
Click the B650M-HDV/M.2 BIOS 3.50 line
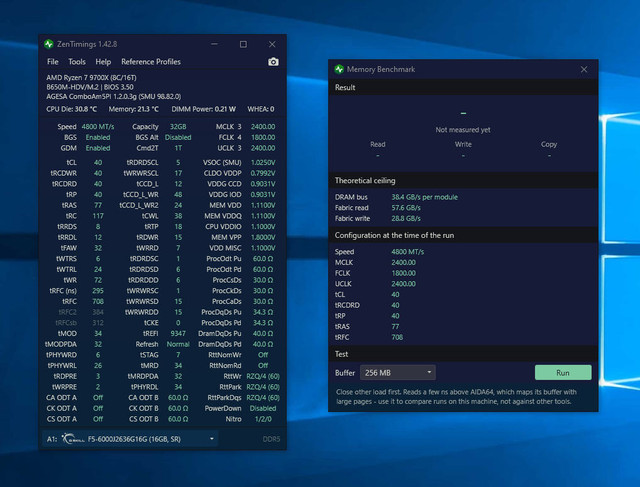point(90,87)
